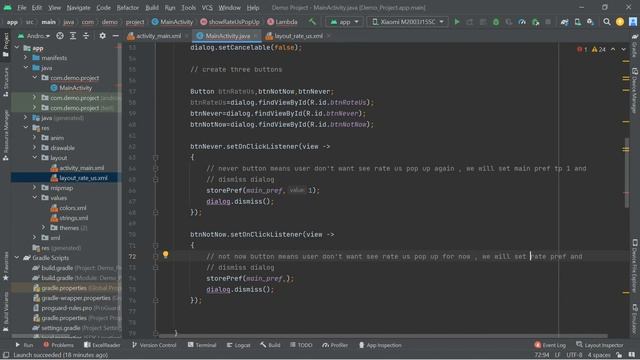Toggle the read-only lock icon in status bar

[619, 355]
